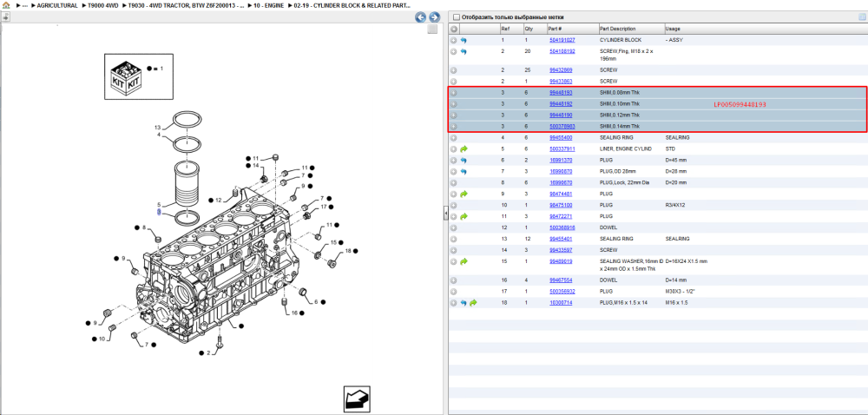
Task: Click 'D=16X24 X1.5 mm' usage cell
Action: (687, 261)
